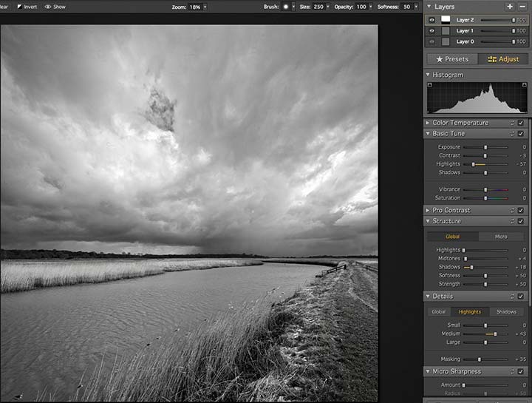Hide Layer 1 with its eye icon
This screenshot has height=403, width=532.
[x=432, y=31]
